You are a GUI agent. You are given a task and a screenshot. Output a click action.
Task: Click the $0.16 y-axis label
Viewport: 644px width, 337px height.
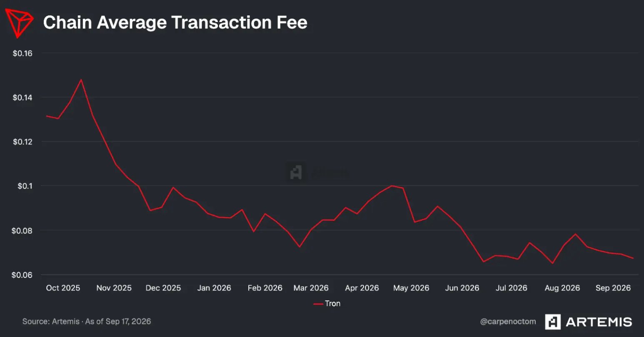click(x=22, y=53)
